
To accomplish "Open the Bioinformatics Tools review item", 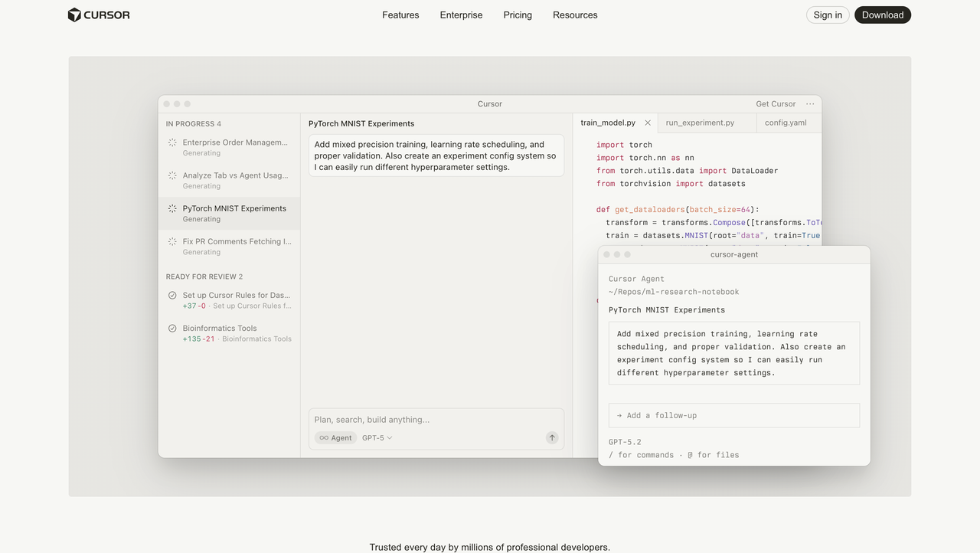I will pos(229,333).
